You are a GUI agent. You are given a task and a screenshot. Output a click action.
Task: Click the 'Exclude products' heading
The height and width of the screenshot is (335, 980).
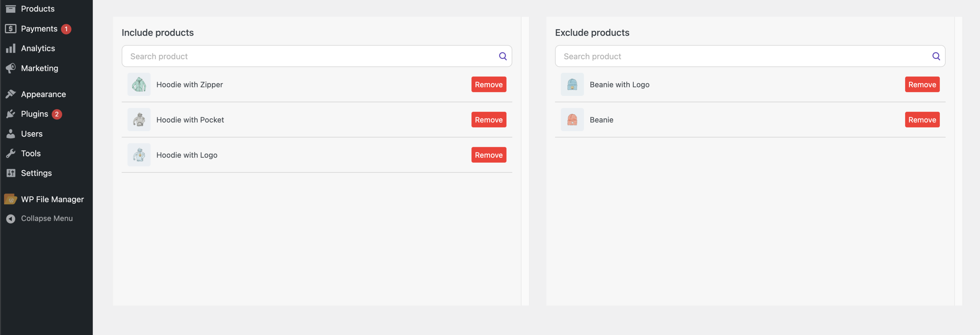point(592,33)
